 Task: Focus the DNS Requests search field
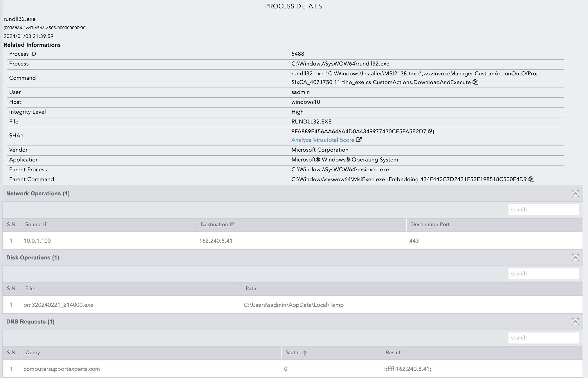543,338
